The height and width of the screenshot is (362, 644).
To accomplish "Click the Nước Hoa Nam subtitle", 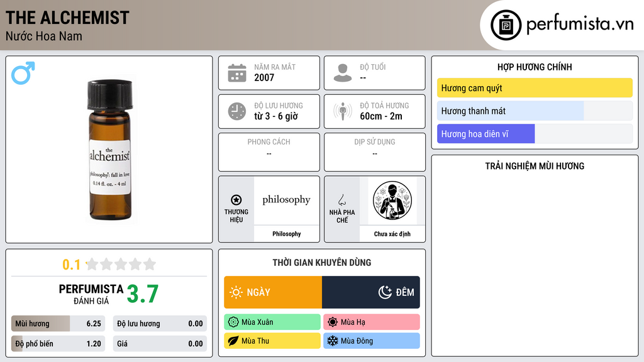I will 44,36.
